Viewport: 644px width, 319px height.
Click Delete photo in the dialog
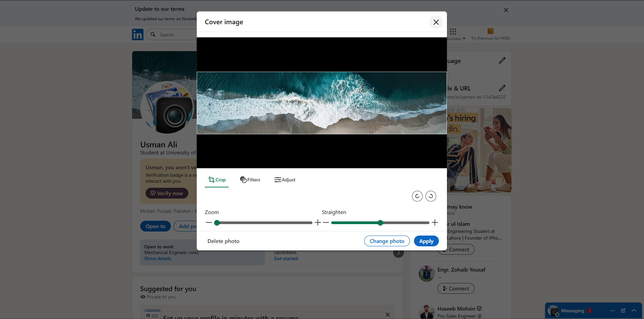coord(223,241)
